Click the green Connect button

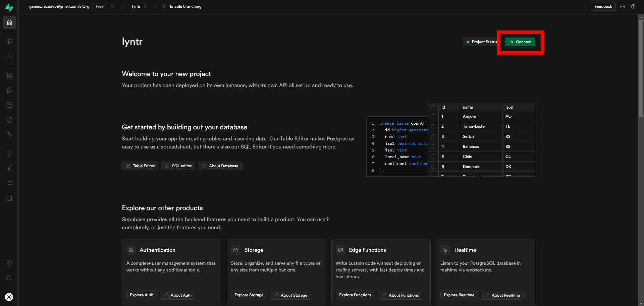click(x=520, y=42)
